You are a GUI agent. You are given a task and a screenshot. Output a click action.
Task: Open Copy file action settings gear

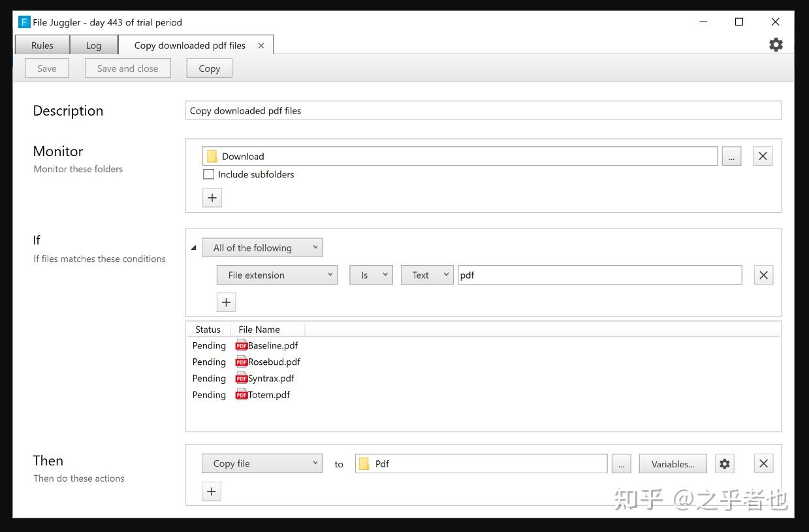click(724, 463)
